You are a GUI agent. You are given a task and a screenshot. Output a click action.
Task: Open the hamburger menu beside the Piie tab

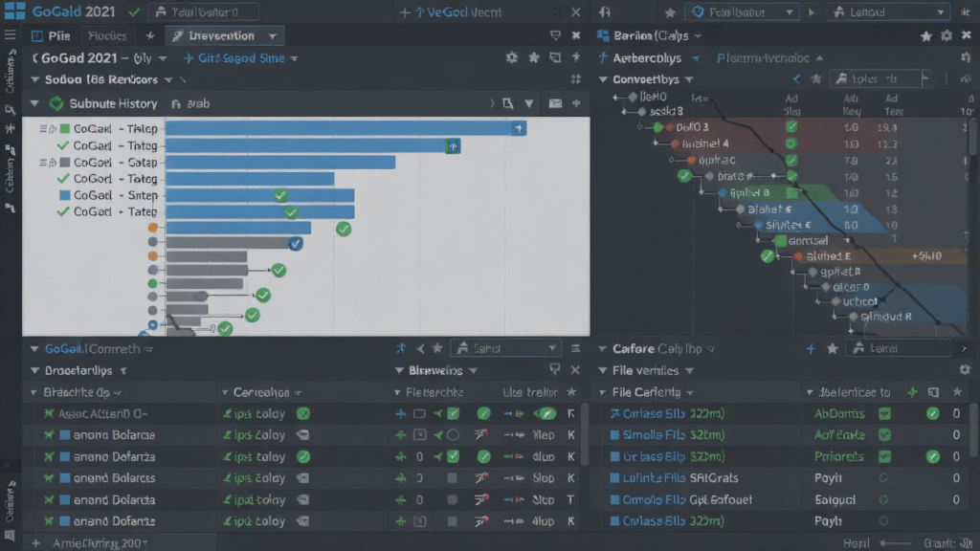(x=11, y=35)
